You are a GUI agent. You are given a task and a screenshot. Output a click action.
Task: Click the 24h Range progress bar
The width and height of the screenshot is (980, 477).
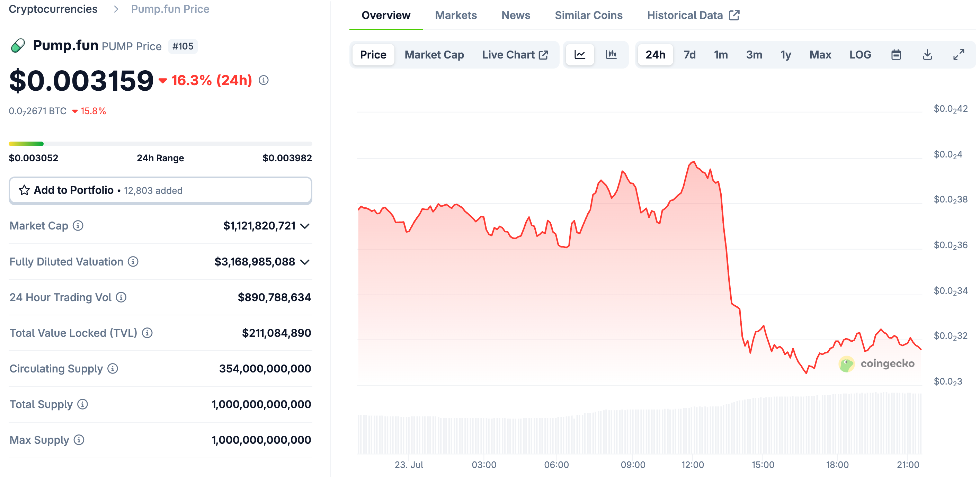click(160, 144)
